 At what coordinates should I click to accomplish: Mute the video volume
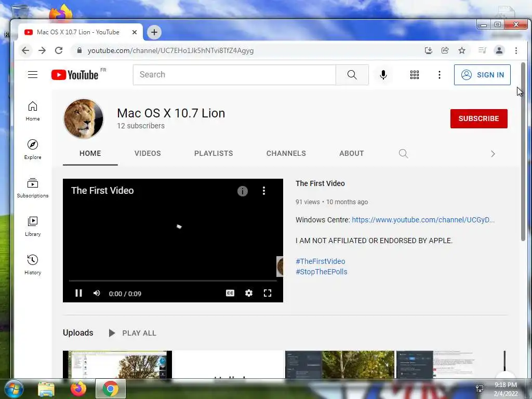(97, 293)
